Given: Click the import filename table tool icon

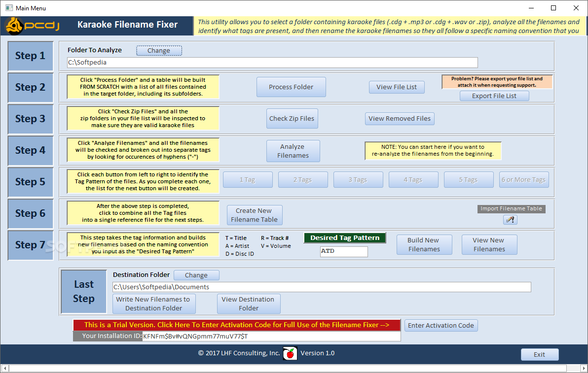Looking at the screenshot, I should pyautogui.click(x=510, y=219).
